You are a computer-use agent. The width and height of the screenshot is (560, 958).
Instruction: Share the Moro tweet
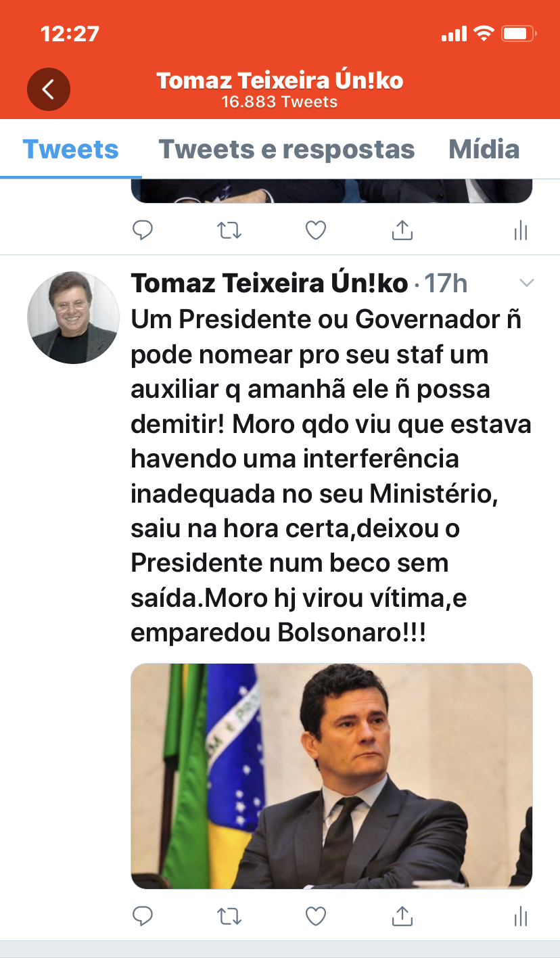pyautogui.click(x=402, y=916)
